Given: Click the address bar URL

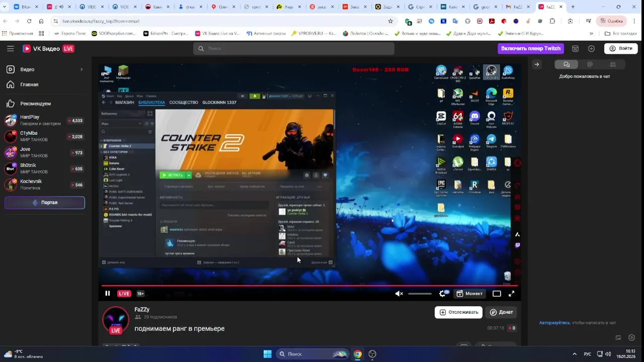Looking at the screenshot, I should [x=101, y=21].
